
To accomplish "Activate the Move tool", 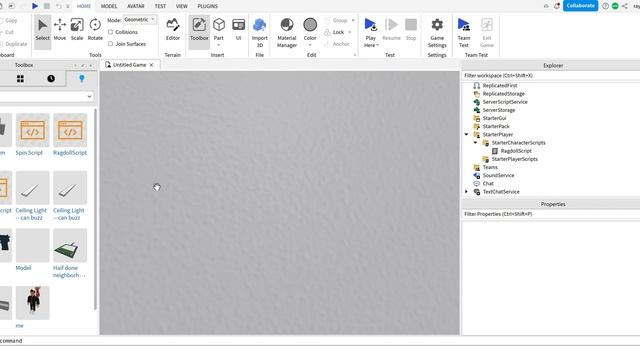I will pyautogui.click(x=60, y=29).
